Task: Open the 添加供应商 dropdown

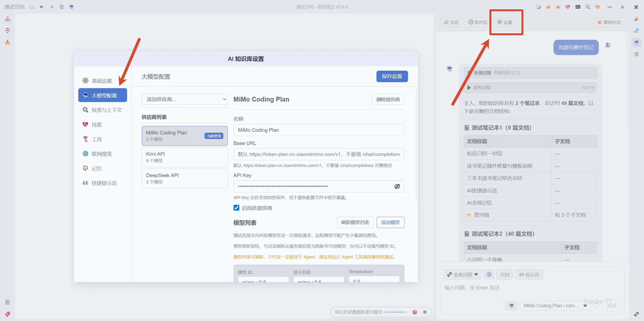Action: pyautogui.click(x=185, y=99)
